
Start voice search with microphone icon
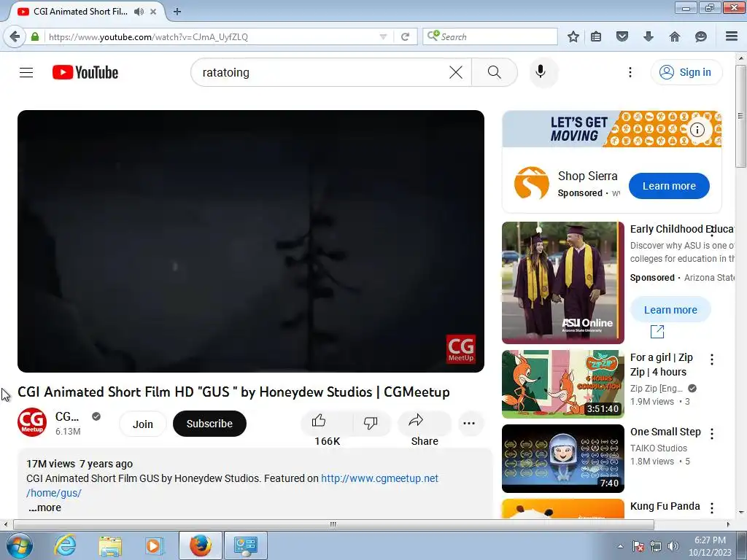pos(541,72)
